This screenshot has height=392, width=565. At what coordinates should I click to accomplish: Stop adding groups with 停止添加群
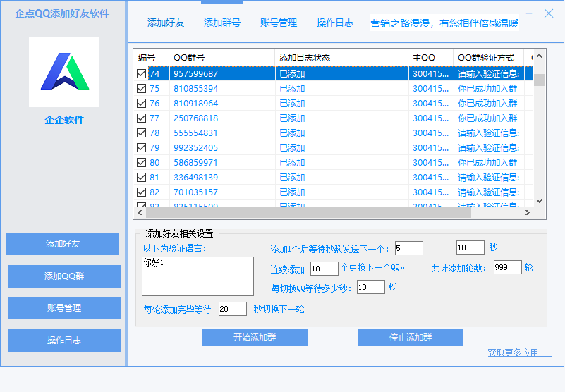pyautogui.click(x=411, y=338)
